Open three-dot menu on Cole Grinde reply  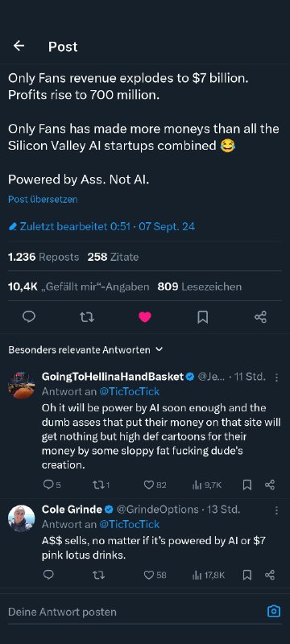click(276, 510)
